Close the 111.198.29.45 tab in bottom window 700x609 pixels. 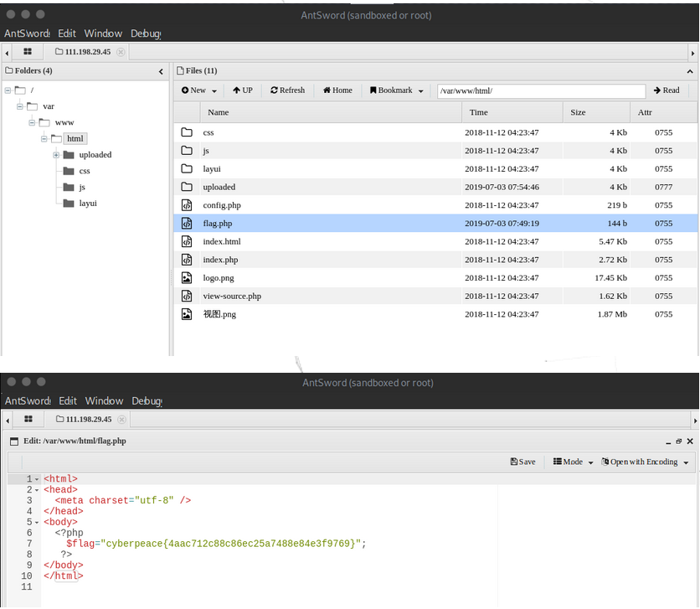pos(121,420)
